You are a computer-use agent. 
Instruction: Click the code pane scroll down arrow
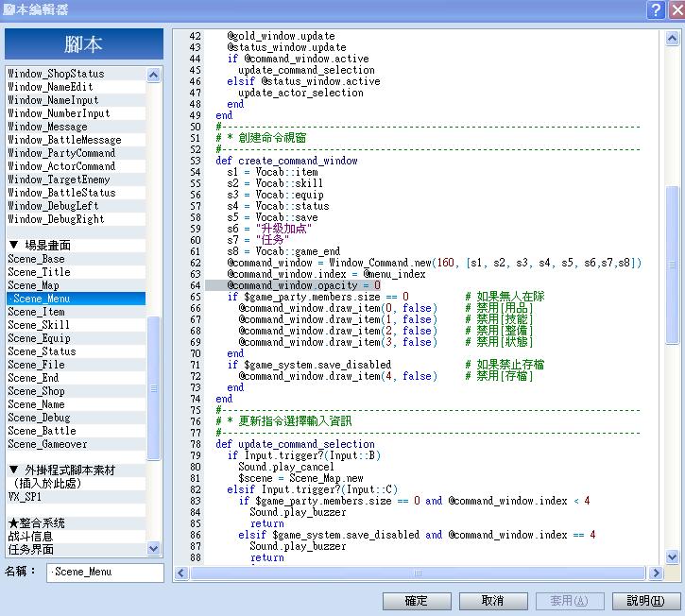point(672,556)
